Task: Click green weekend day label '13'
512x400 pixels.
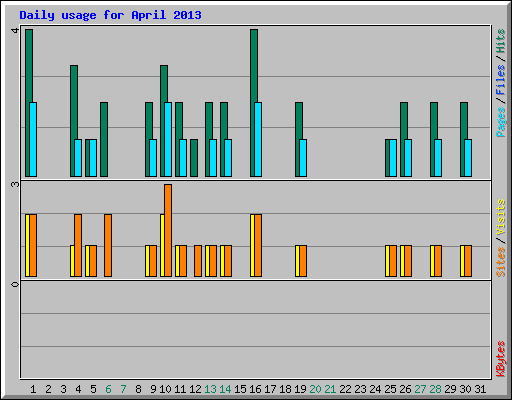Action: tap(210, 389)
